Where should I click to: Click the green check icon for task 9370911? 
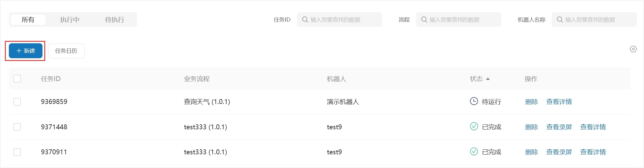click(474, 151)
